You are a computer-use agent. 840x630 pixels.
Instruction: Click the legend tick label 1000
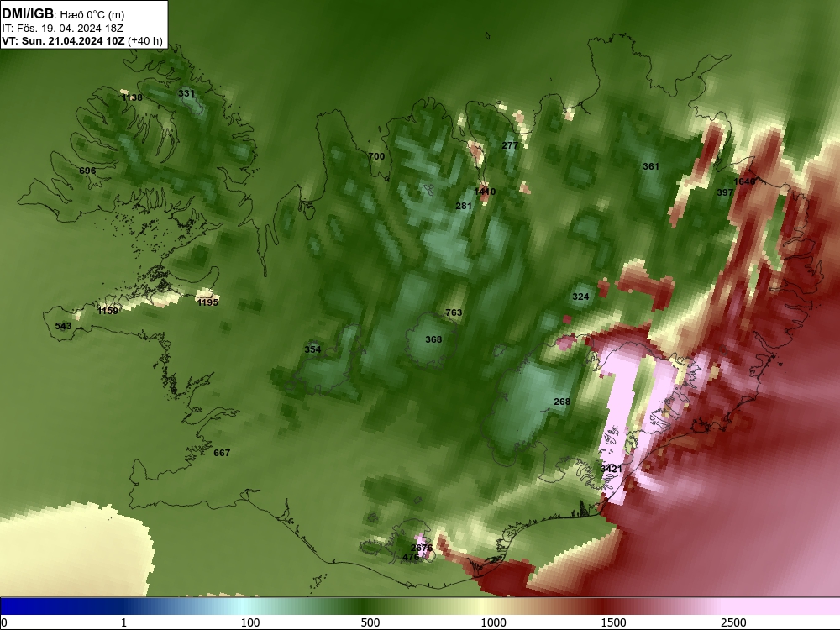click(493, 622)
